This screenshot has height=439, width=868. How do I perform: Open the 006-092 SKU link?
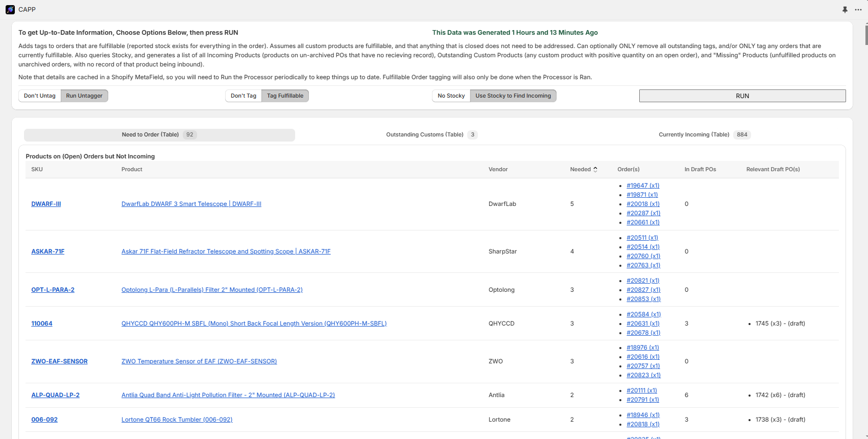[x=44, y=420]
